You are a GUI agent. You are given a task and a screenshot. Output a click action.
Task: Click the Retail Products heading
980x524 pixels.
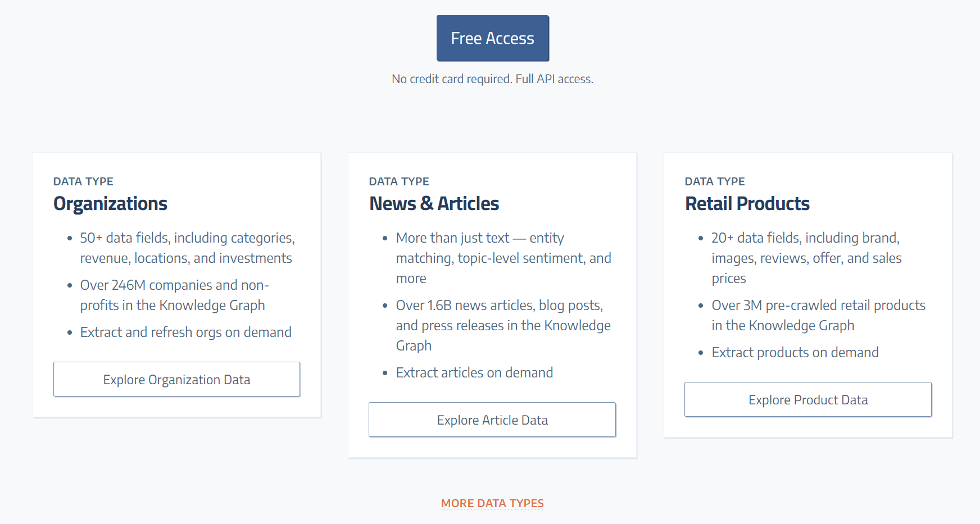click(747, 204)
